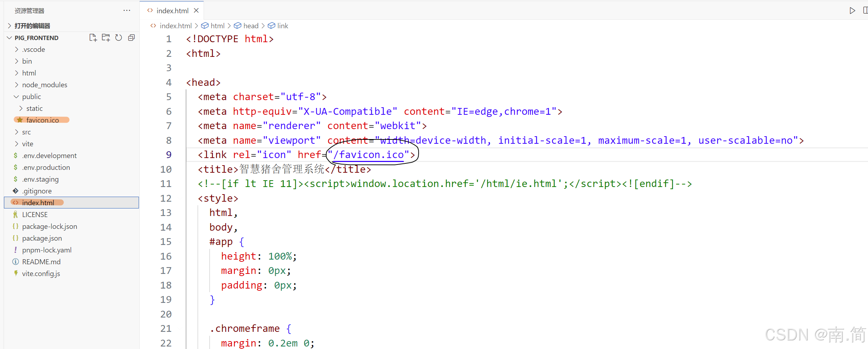Collapse all folders with the collapse icon
Viewport: 868px width, 349px height.
pos(131,38)
